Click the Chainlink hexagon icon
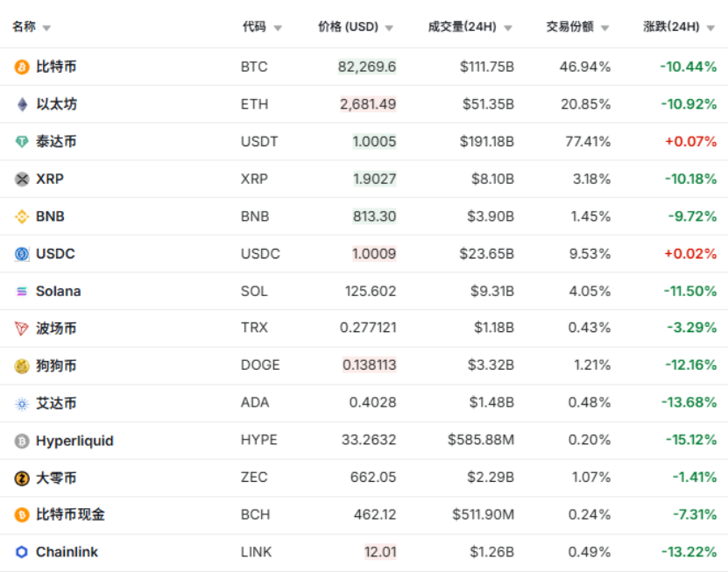728x573 pixels. click(x=22, y=552)
